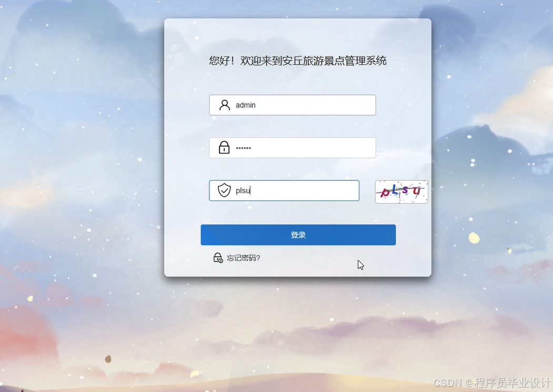Place cursor after the typed plsu text
The width and height of the screenshot is (553, 392).
(250, 190)
